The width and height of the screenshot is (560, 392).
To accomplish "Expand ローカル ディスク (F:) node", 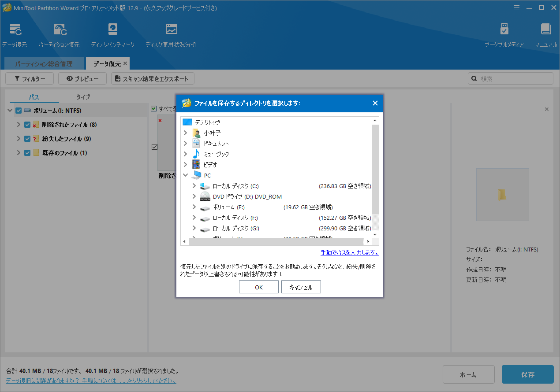I will (x=194, y=218).
